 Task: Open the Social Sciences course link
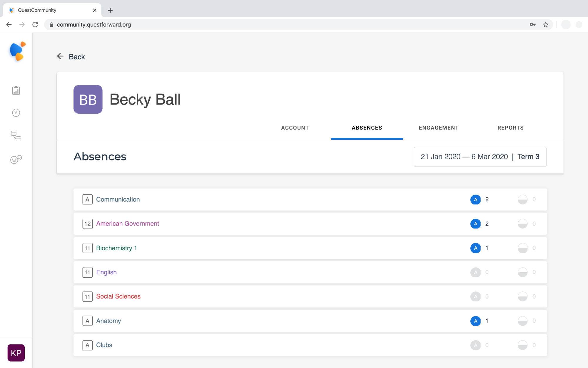(118, 296)
